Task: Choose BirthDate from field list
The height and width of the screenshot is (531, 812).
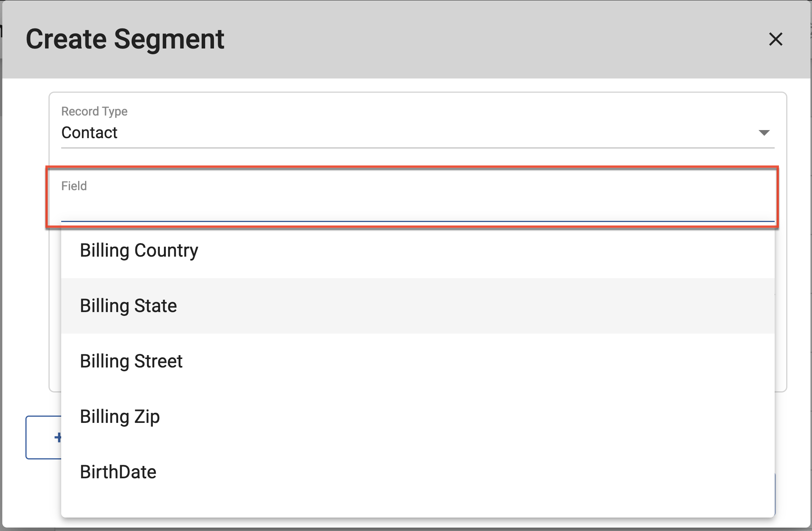Action: [118, 472]
